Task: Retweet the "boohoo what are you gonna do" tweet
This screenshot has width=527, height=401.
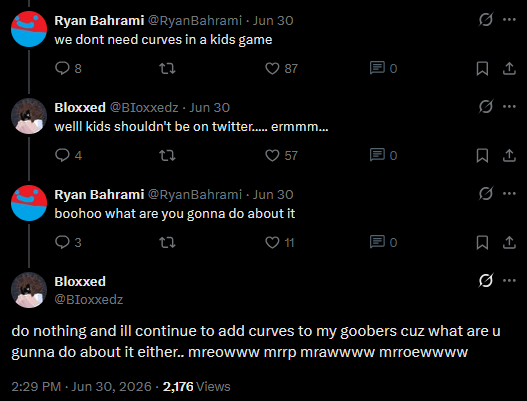Action: tap(167, 242)
